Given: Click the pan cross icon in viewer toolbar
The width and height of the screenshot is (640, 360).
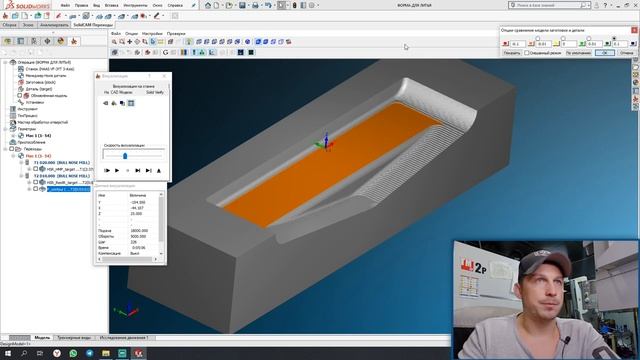Looking at the screenshot, I should [130, 42].
